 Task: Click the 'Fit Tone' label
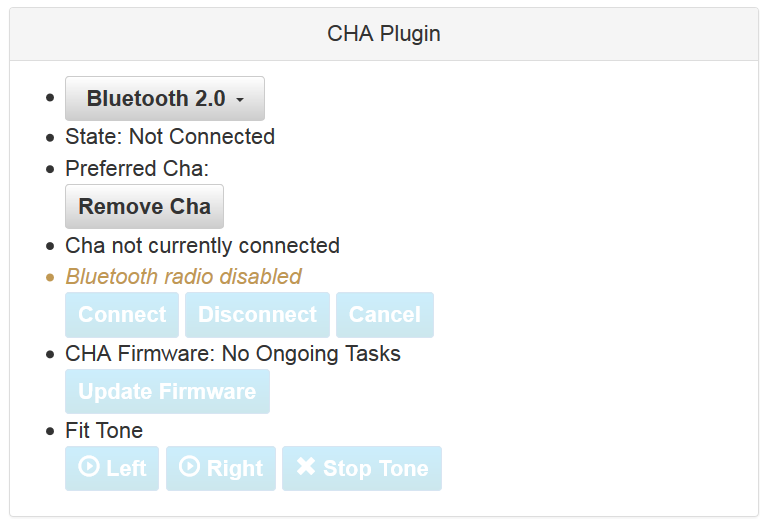pyautogui.click(x=104, y=431)
